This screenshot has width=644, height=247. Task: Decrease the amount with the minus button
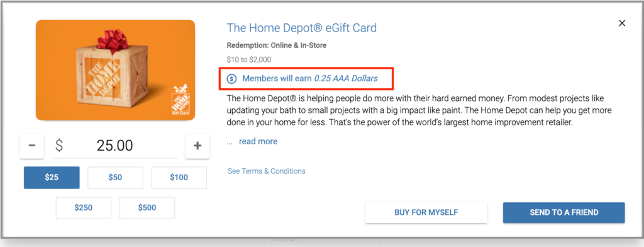(32, 146)
